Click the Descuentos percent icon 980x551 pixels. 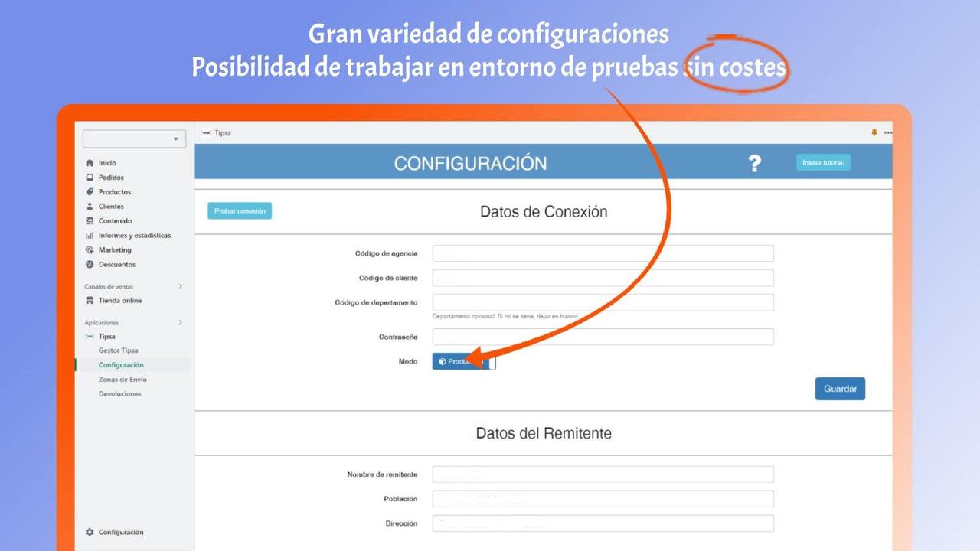pos(90,265)
